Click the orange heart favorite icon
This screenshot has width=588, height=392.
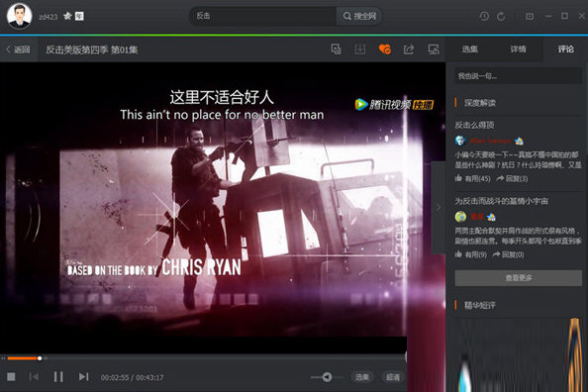(x=385, y=49)
